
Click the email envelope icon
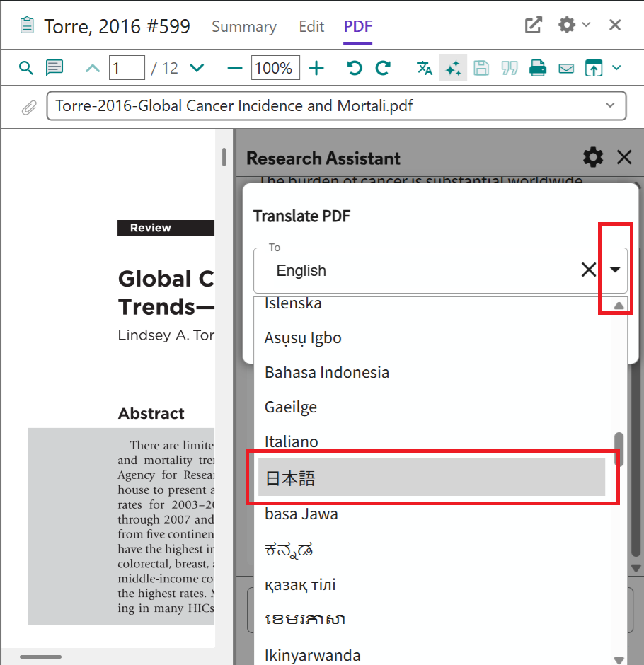tap(566, 68)
